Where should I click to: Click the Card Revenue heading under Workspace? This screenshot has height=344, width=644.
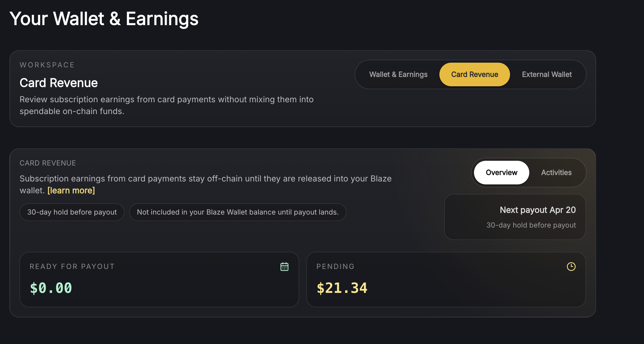coord(59,83)
